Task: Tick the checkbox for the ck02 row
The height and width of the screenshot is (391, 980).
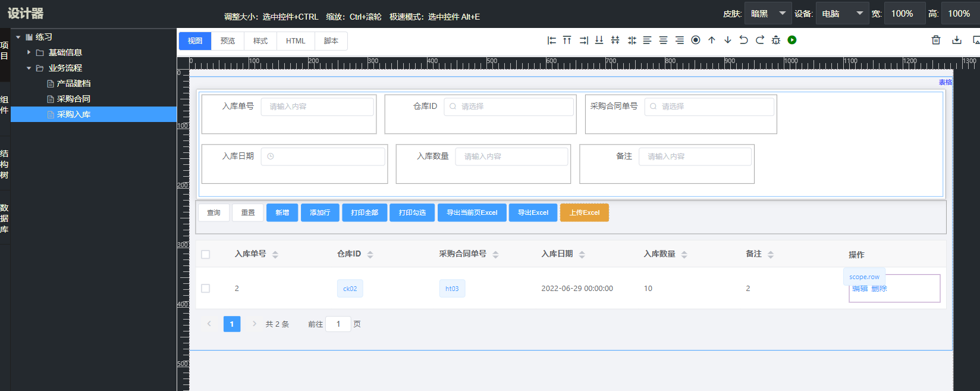Action: tap(206, 289)
